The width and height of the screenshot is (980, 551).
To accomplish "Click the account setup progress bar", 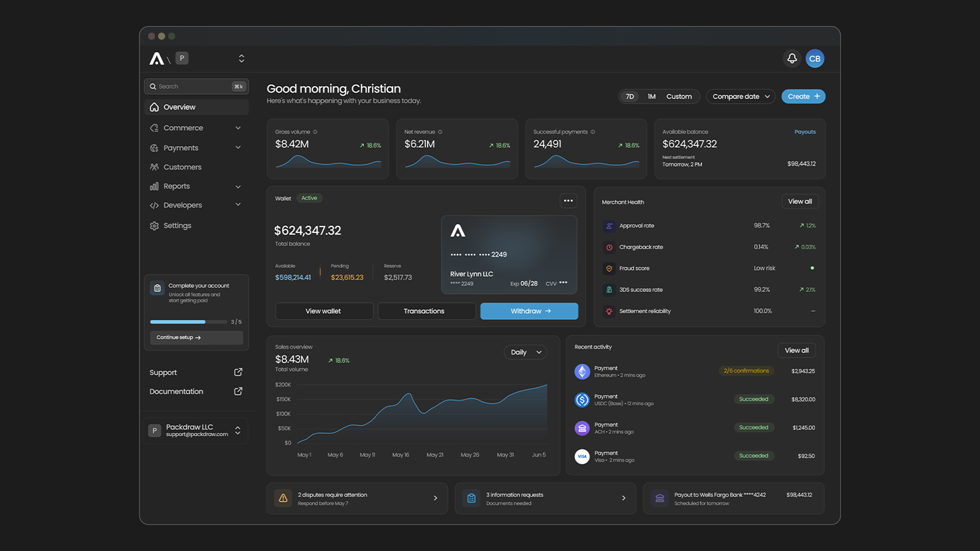I will tap(188, 322).
